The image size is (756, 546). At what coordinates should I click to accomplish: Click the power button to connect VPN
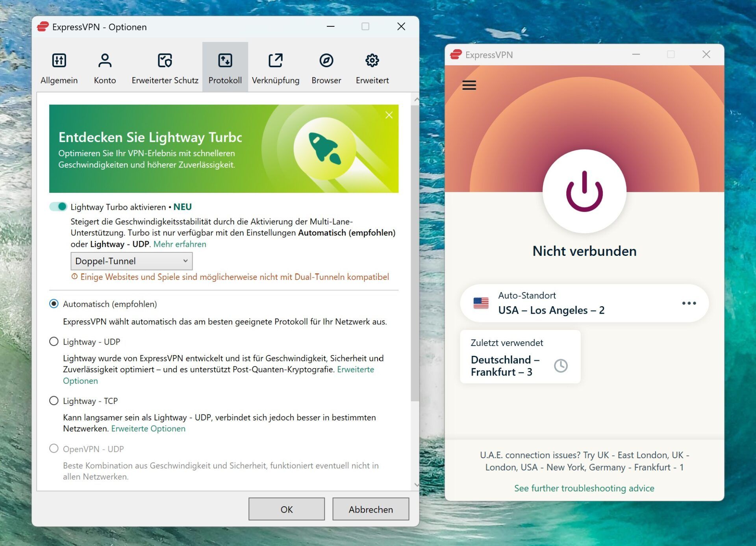(584, 192)
